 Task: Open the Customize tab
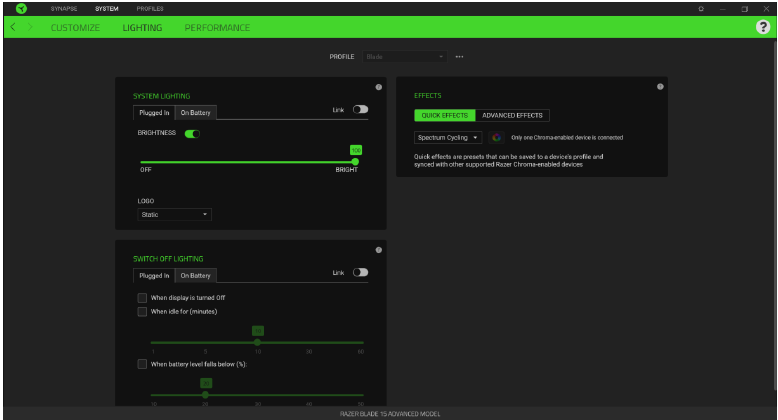[x=75, y=28]
